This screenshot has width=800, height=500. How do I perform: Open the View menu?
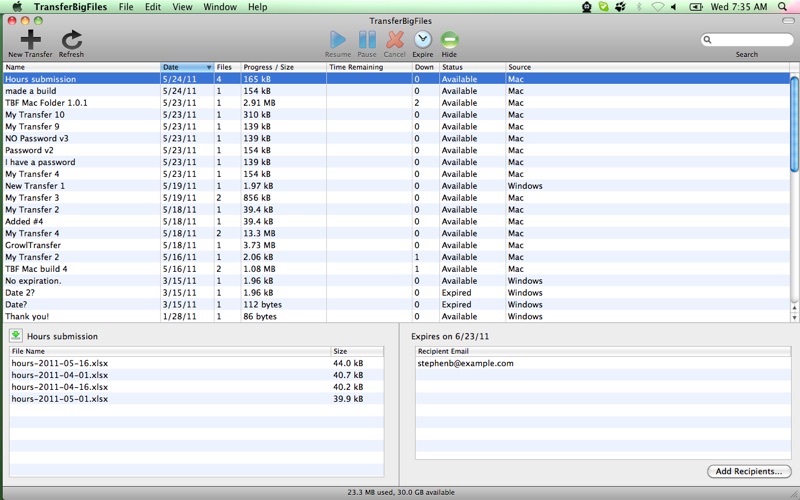click(182, 7)
